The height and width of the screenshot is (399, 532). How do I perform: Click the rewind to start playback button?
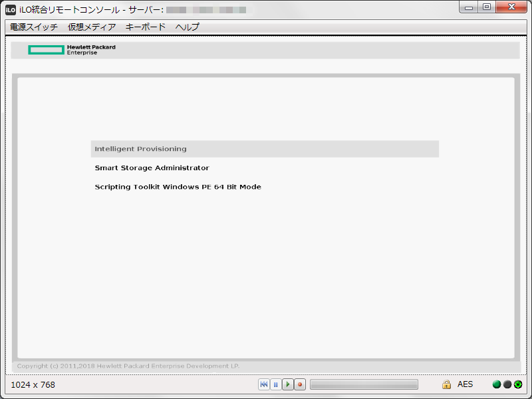pos(264,384)
